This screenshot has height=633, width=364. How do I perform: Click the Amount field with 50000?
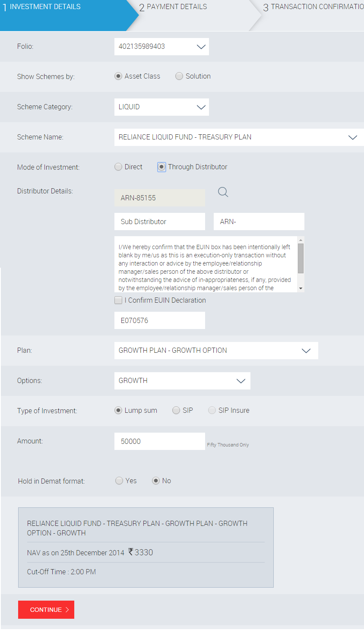[x=160, y=441]
